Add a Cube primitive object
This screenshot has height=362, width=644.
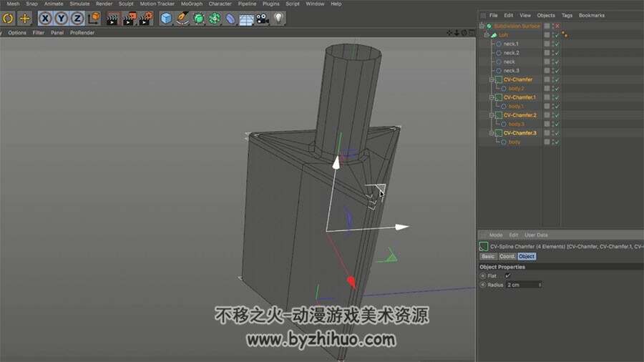point(166,19)
